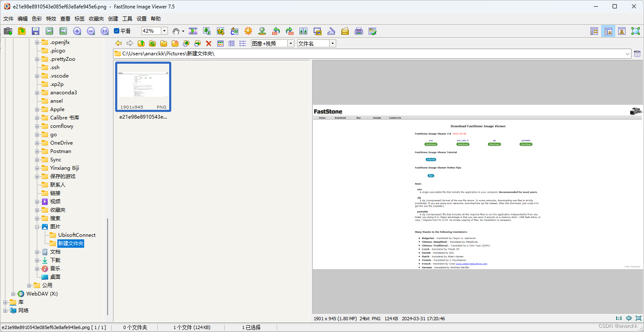Screen dimensions: 644x332
Task: Click the email envelope icon
Action: pos(345,31)
